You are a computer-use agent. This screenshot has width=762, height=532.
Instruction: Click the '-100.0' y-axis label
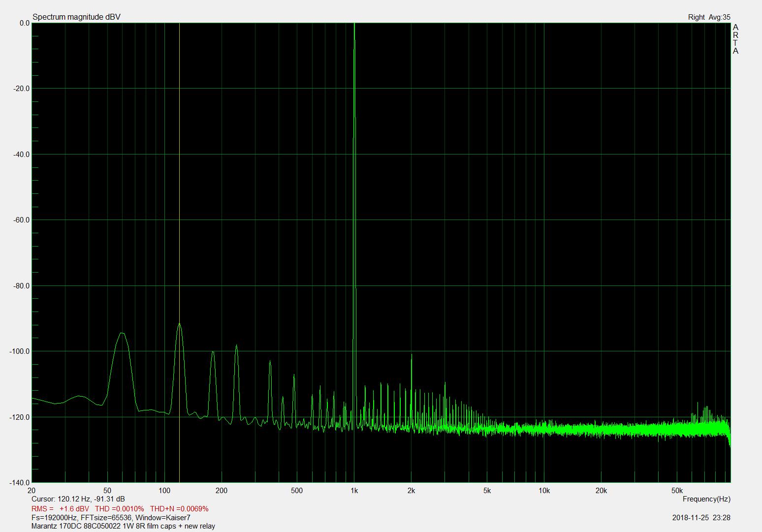(x=20, y=351)
